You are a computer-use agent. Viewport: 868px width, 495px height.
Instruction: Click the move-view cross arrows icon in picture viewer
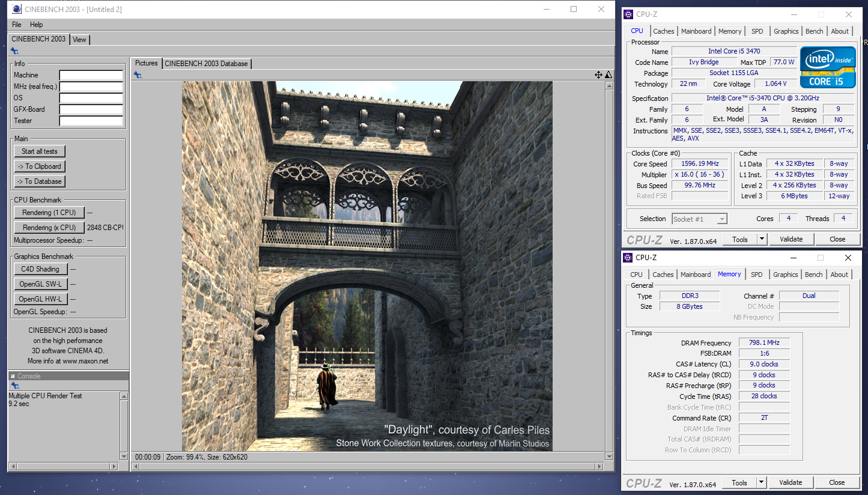(x=598, y=74)
